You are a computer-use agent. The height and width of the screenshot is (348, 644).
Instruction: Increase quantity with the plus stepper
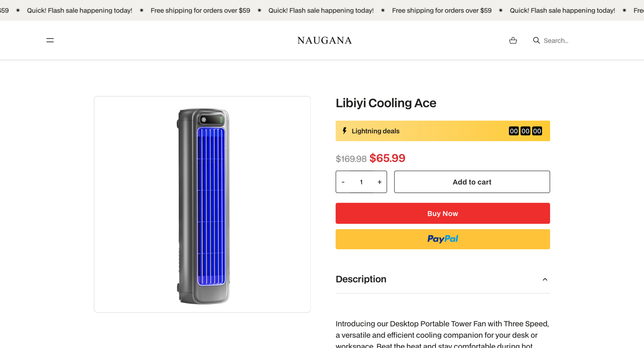[380, 182]
